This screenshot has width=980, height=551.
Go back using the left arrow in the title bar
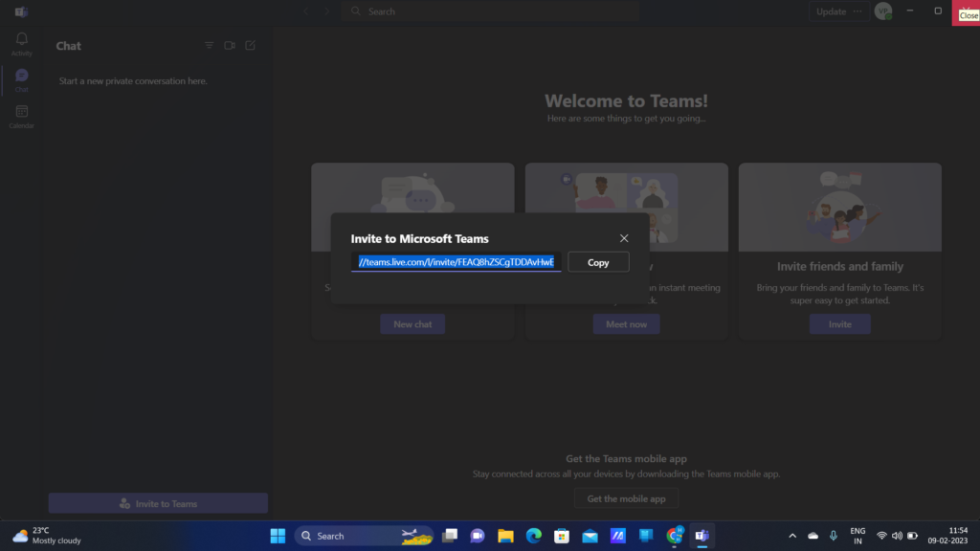click(x=306, y=11)
